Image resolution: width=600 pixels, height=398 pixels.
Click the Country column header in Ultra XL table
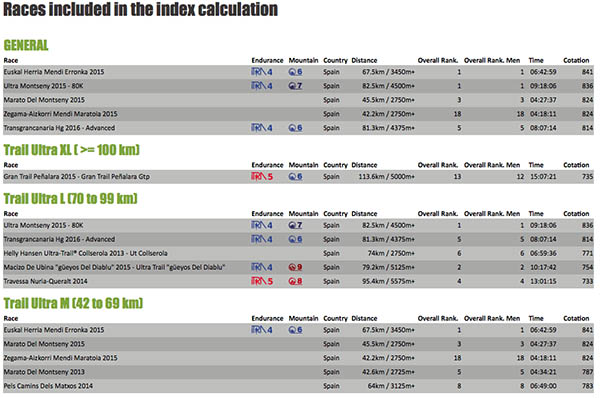(335, 165)
